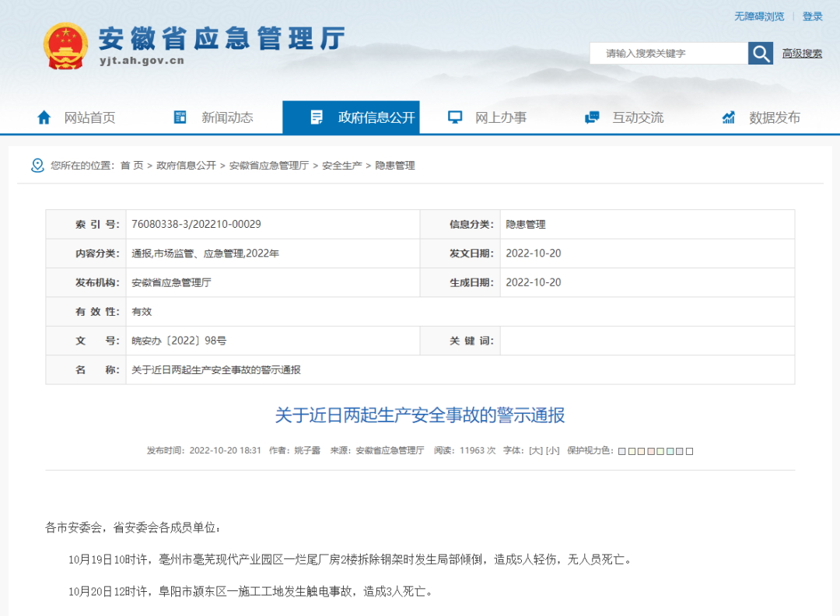Click 登录 to log in

point(812,17)
